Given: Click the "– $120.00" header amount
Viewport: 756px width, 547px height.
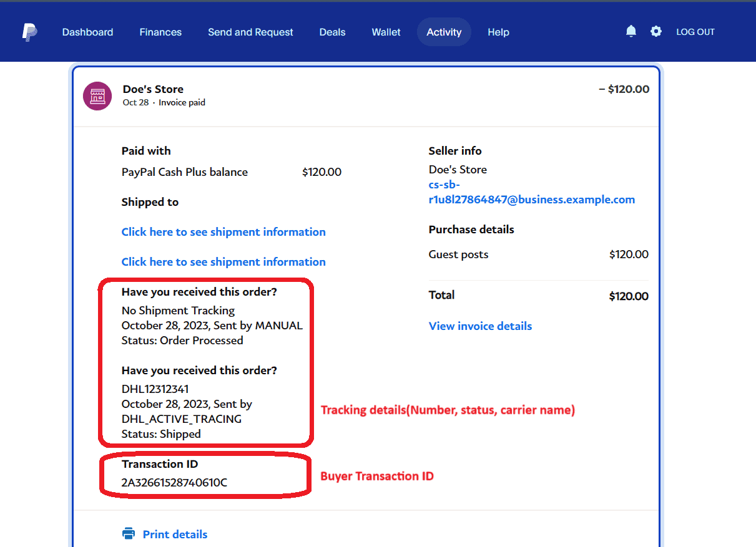Looking at the screenshot, I should (624, 89).
